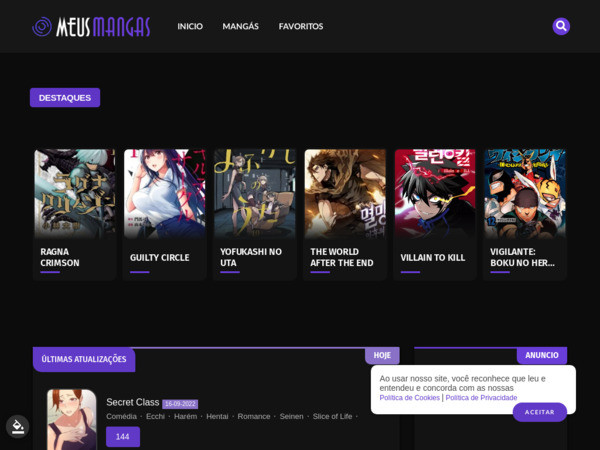
Task: Click the GUILTY CIRCLE title text
Action: click(160, 258)
